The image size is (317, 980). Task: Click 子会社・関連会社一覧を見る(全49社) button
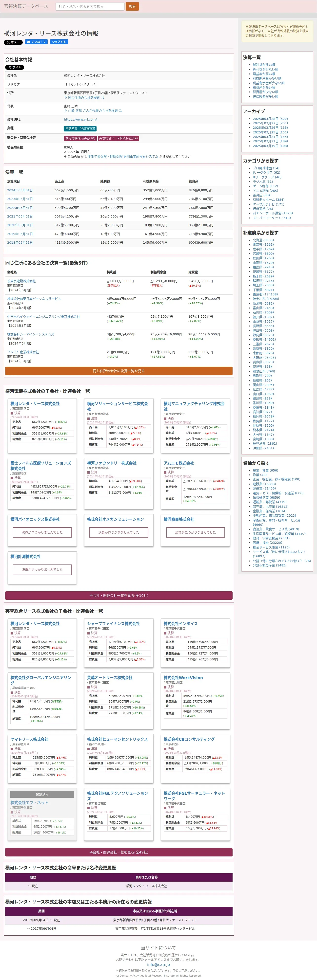click(119, 852)
